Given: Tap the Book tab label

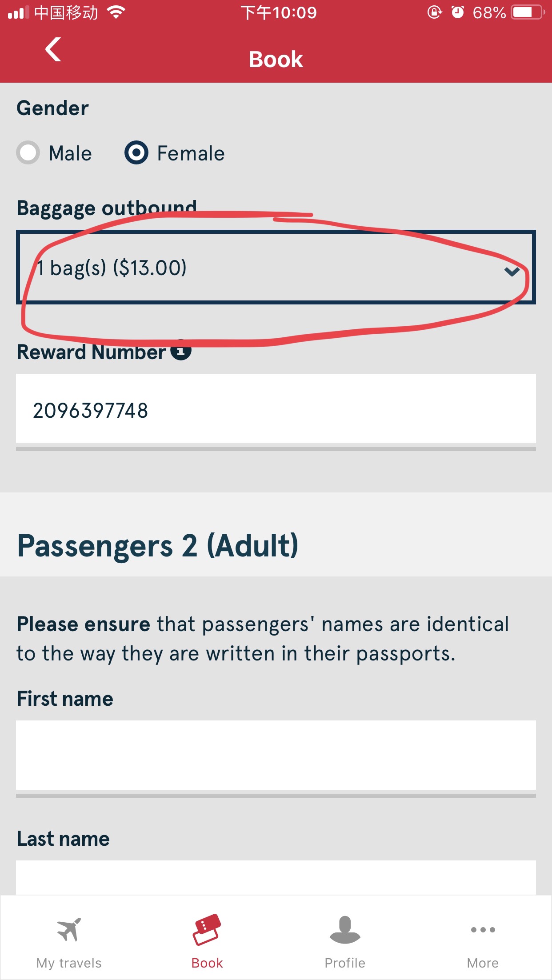Looking at the screenshot, I should click(207, 963).
